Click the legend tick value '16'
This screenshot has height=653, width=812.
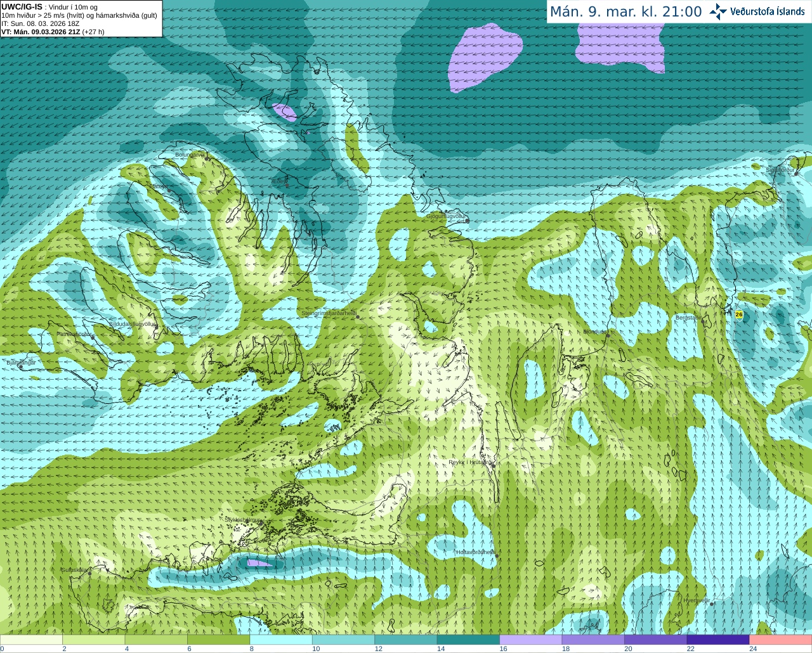point(503,649)
